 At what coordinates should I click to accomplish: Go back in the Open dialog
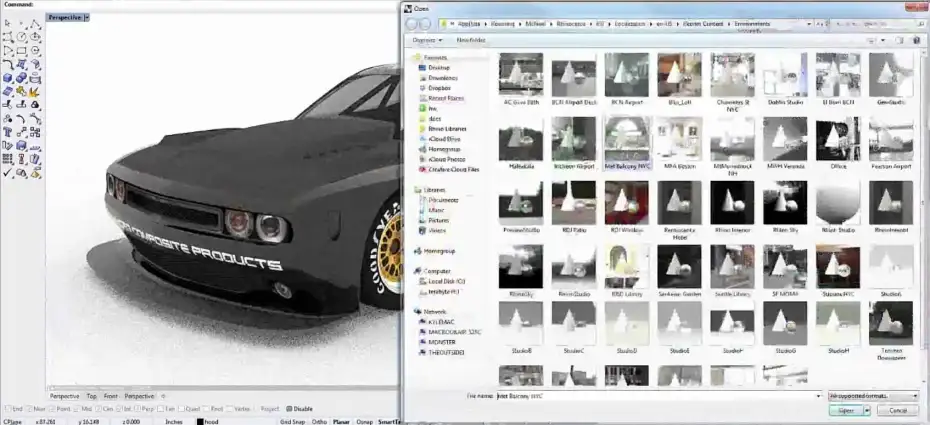412,24
